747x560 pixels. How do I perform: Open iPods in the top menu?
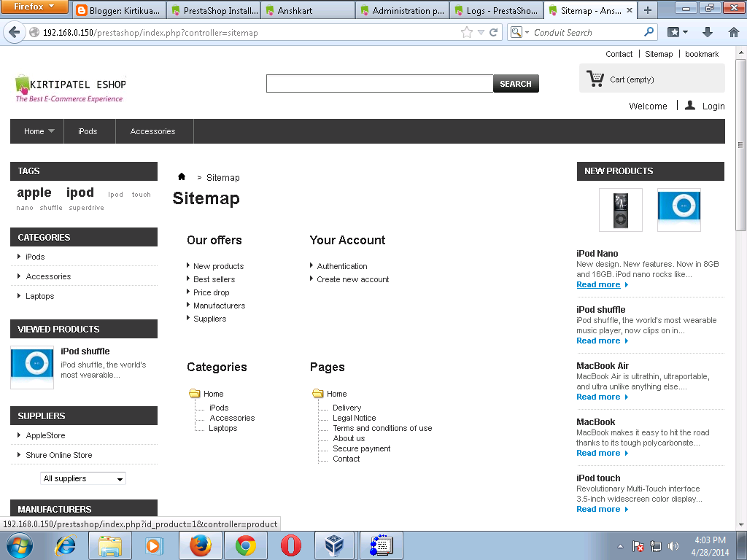(88, 131)
